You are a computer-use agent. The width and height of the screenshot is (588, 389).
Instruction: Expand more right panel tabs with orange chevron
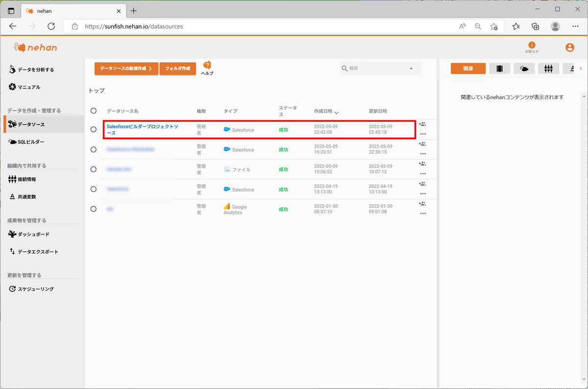[x=581, y=69]
